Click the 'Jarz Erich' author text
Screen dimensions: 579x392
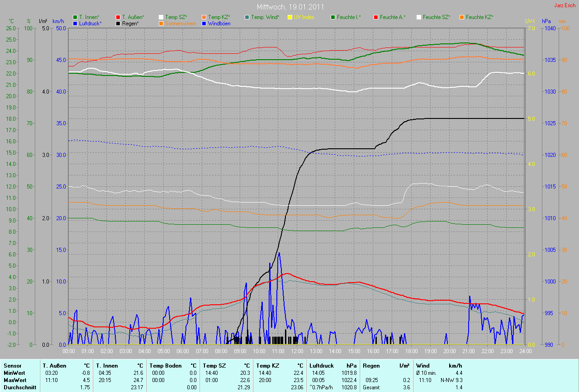tap(565, 5)
